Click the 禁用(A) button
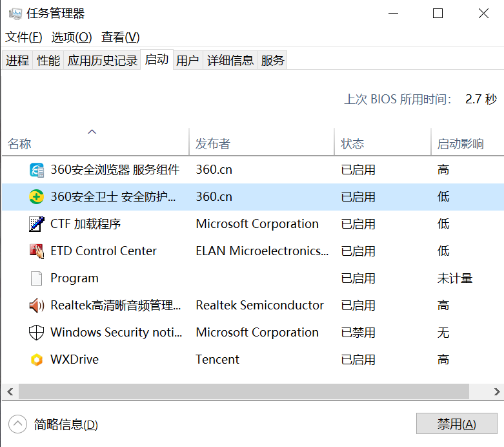Image resolution: width=504 pixels, height=447 pixels. pyautogui.click(x=457, y=424)
